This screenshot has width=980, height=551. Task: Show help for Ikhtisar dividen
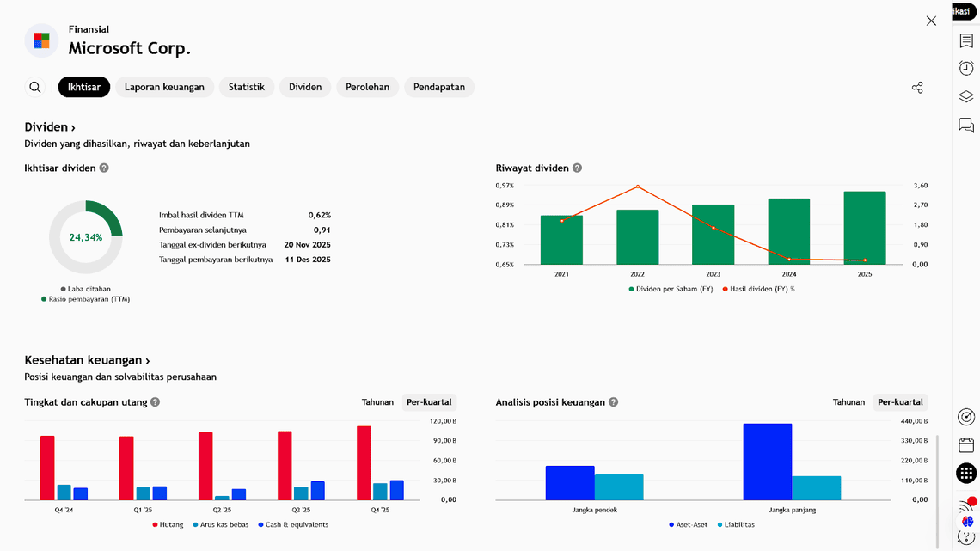click(104, 168)
